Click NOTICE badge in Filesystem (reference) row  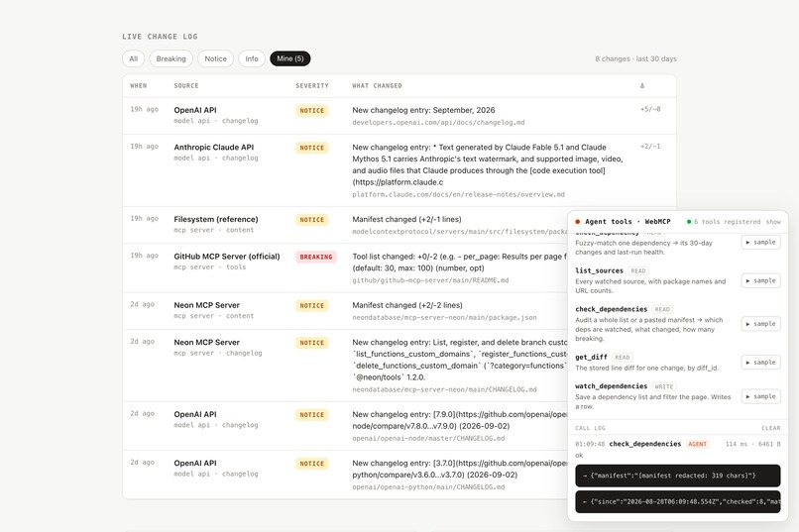pos(312,219)
